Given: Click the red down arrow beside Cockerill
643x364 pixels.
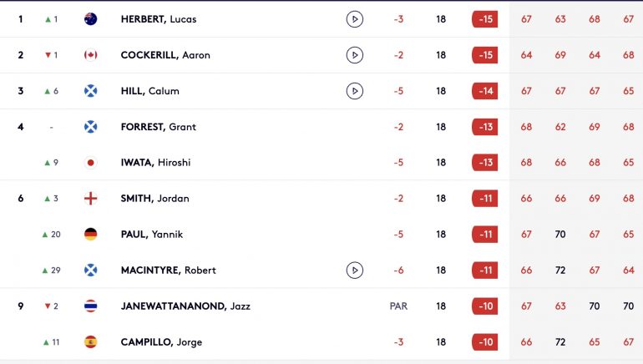Looking at the screenshot, I should click(48, 55).
